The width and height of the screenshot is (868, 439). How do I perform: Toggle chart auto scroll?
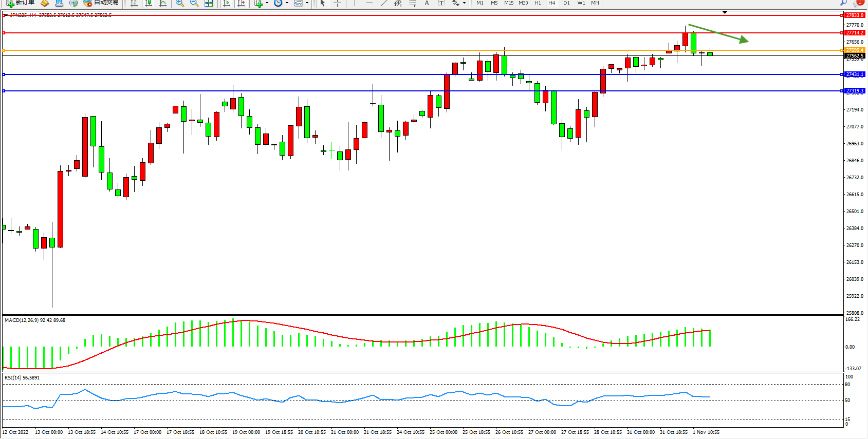click(226, 3)
